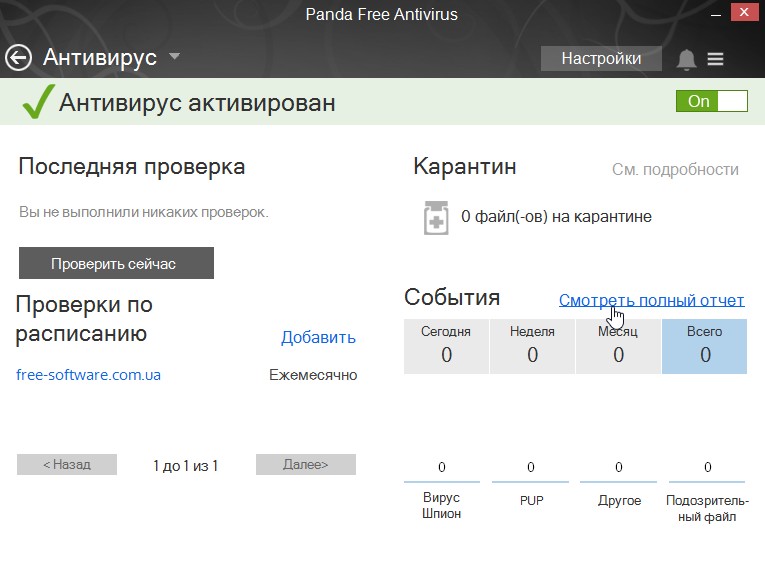Click the '1 до 1 из 1' page indicator

[185, 466]
